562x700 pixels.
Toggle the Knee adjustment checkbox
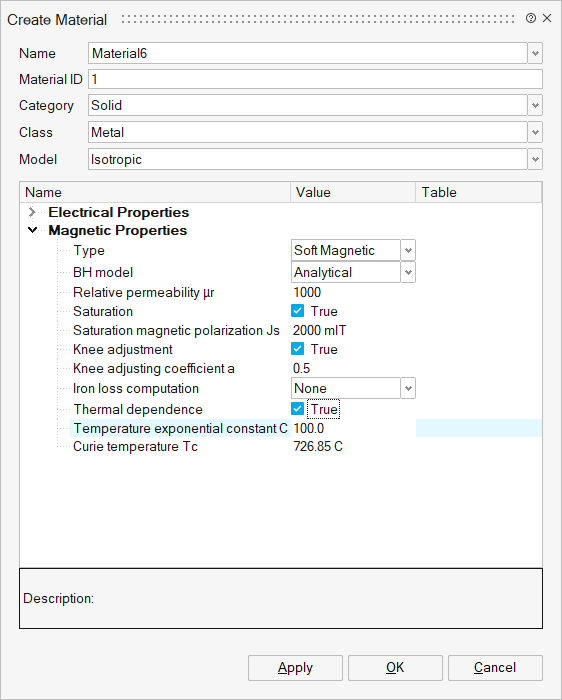point(297,349)
